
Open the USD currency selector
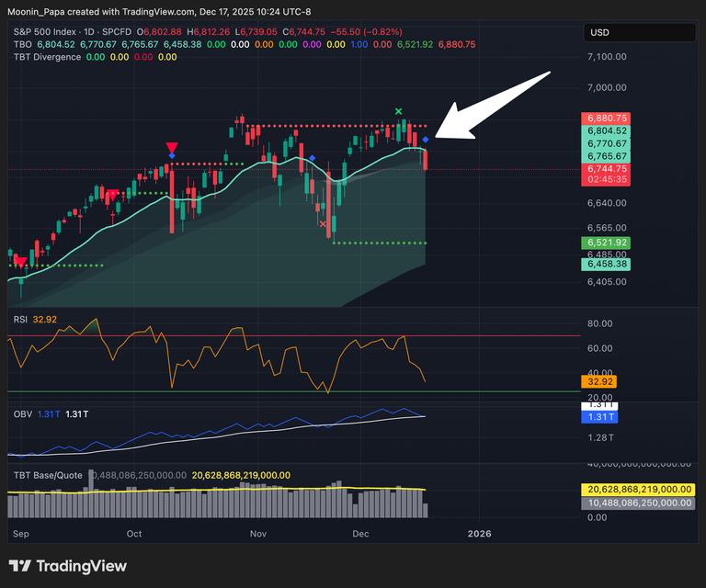click(637, 33)
